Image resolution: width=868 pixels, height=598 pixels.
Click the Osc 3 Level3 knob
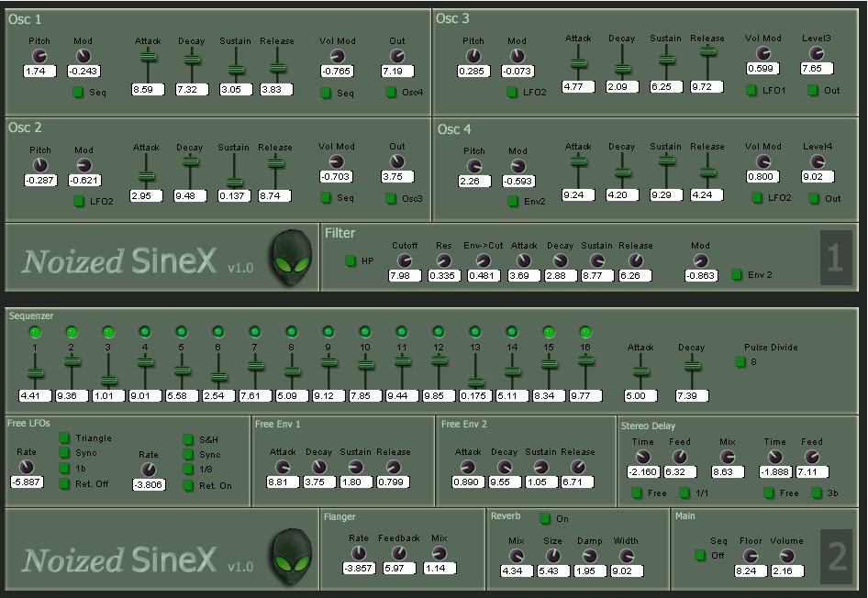point(817,53)
